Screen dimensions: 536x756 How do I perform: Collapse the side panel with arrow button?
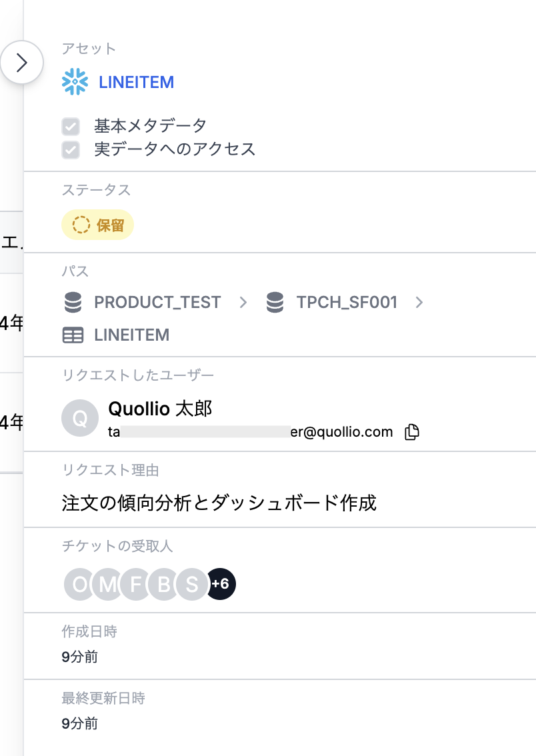(22, 62)
